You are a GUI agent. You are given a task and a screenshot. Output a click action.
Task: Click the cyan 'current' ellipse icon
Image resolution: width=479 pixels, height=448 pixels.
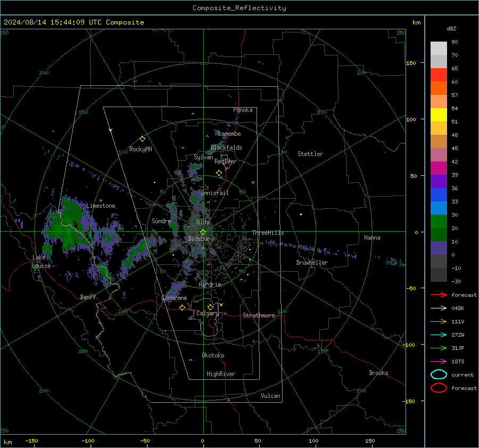click(439, 374)
